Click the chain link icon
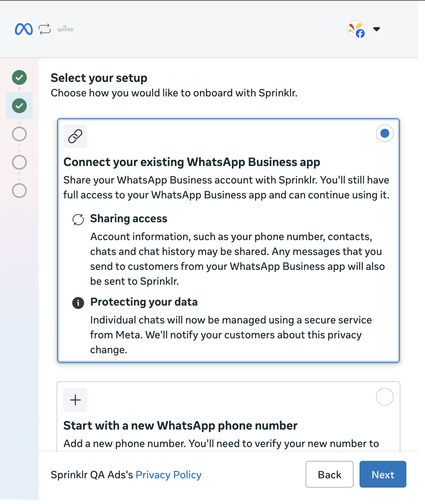 pos(75,136)
